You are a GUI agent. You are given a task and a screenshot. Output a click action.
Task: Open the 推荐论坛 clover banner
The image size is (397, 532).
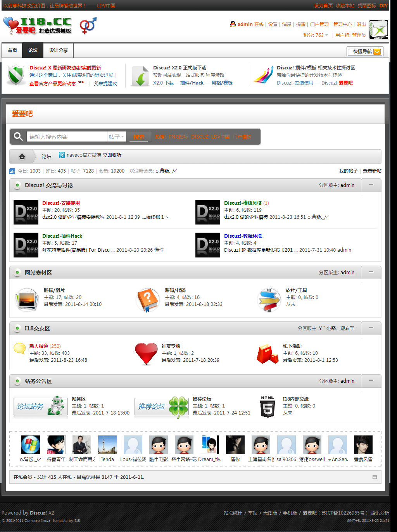[162, 406]
